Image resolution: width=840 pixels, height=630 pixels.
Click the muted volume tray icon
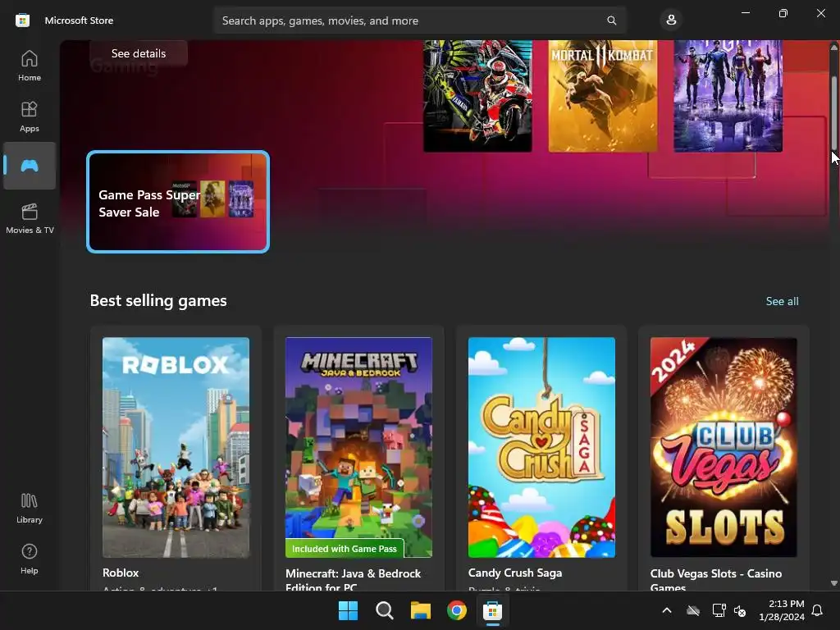tap(740, 610)
